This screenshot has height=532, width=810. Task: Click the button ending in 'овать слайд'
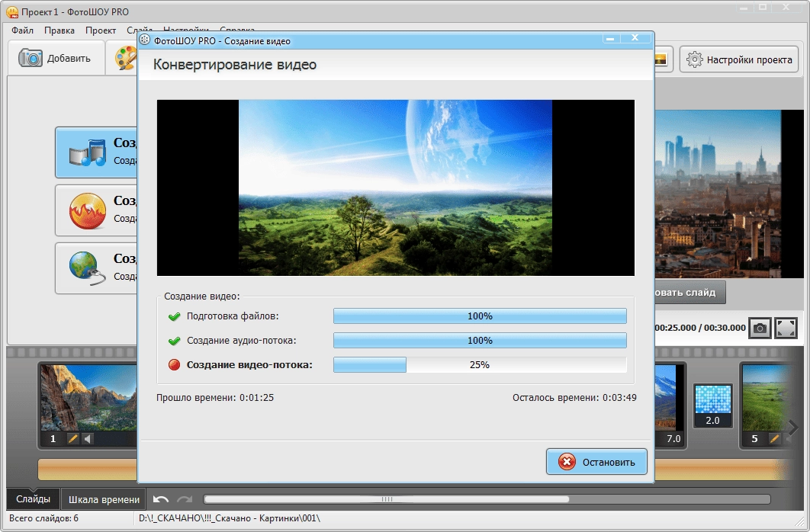tap(690, 293)
